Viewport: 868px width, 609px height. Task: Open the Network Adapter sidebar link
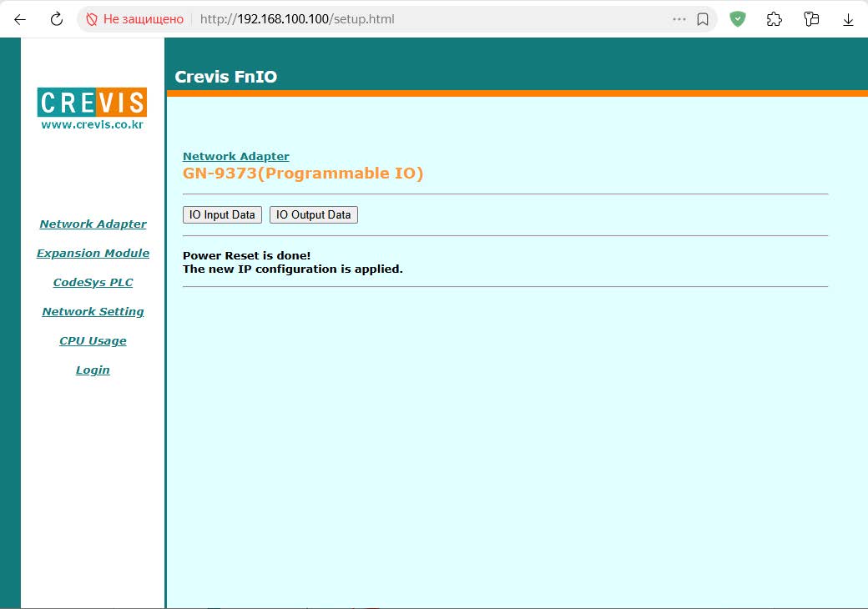tap(93, 224)
